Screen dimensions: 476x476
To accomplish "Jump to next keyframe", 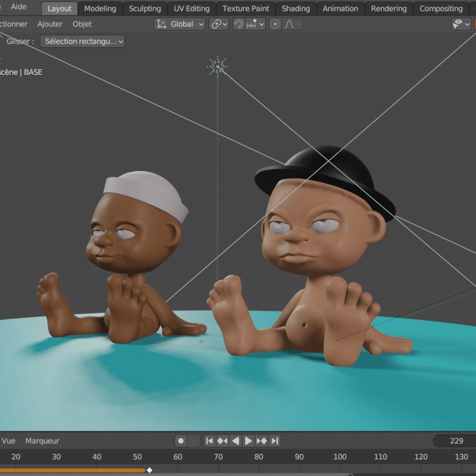I will (x=262, y=441).
